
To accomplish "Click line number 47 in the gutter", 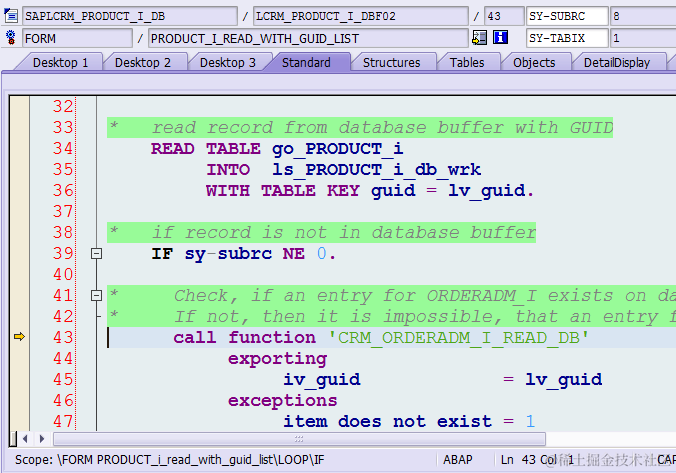I will (x=63, y=421).
